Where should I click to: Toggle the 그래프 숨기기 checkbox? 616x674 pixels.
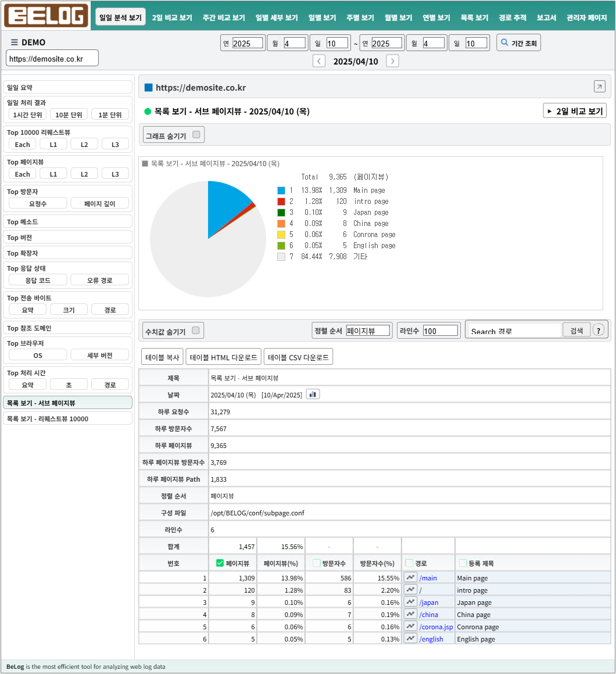pyautogui.click(x=196, y=135)
